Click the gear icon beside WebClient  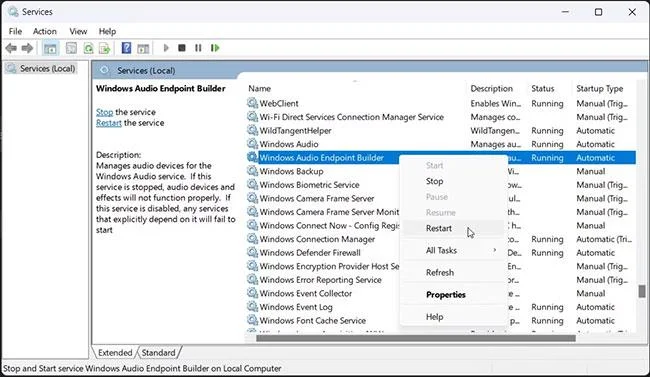pos(252,103)
